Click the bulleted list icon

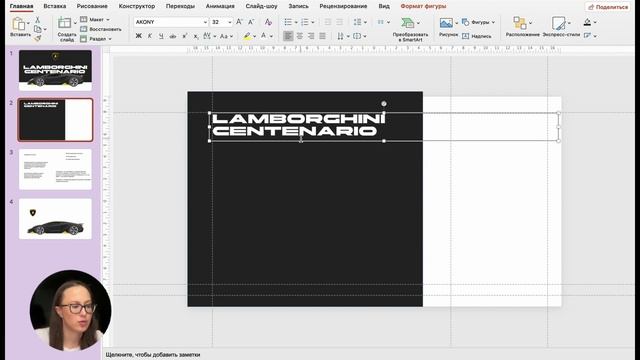tap(288, 22)
